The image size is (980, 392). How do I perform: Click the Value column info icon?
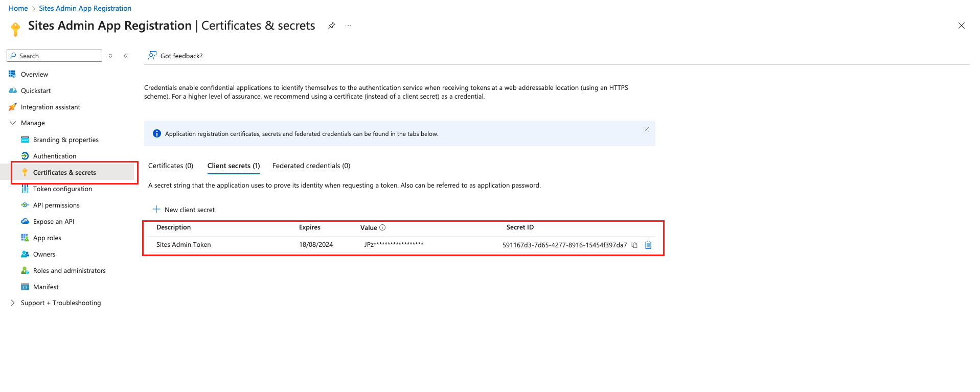pyautogui.click(x=382, y=227)
